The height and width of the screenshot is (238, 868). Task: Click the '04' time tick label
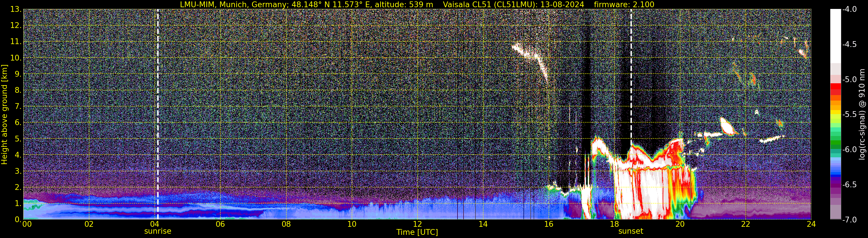point(154,224)
